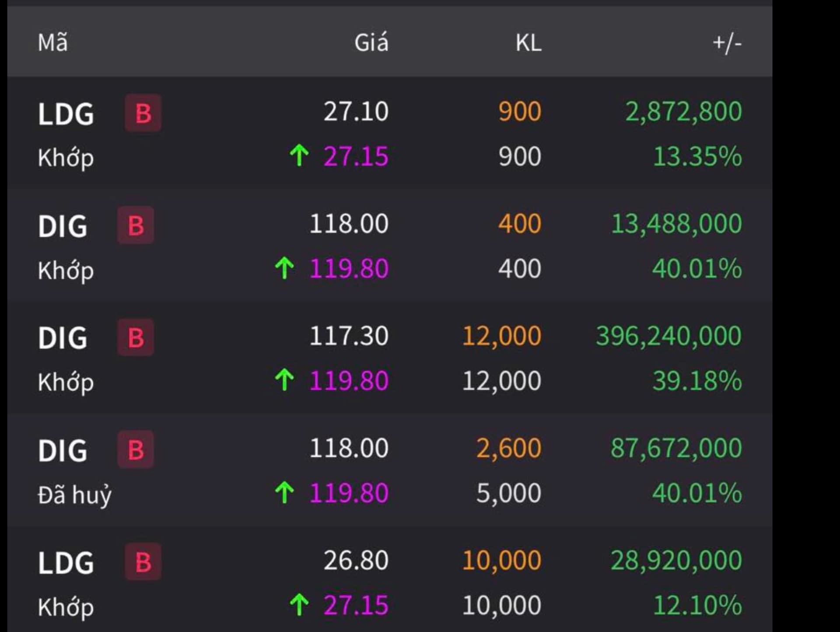Open the DIG ticker priced at 117.30
This screenshot has height=632, width=840.
(63, 338)
